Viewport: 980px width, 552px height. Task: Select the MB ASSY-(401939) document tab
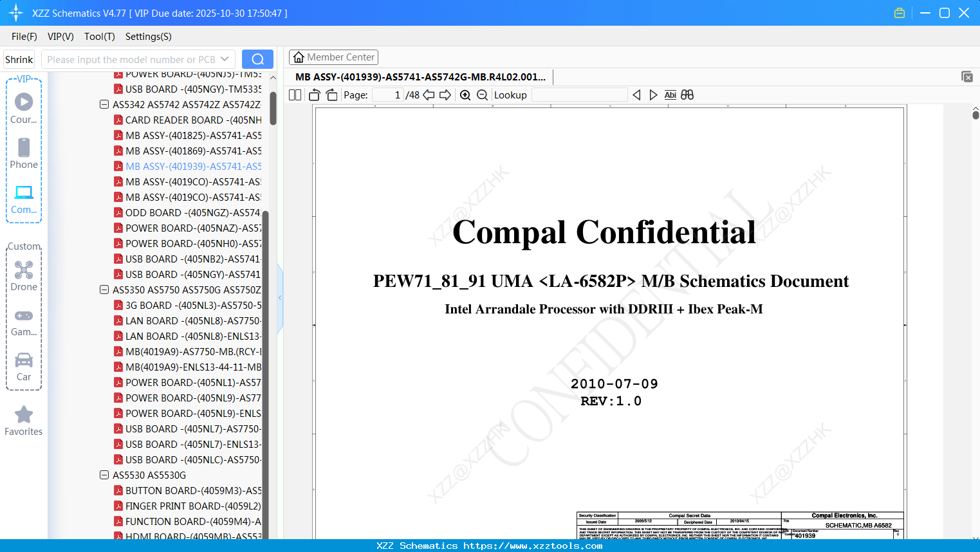(x=421, y=77)
